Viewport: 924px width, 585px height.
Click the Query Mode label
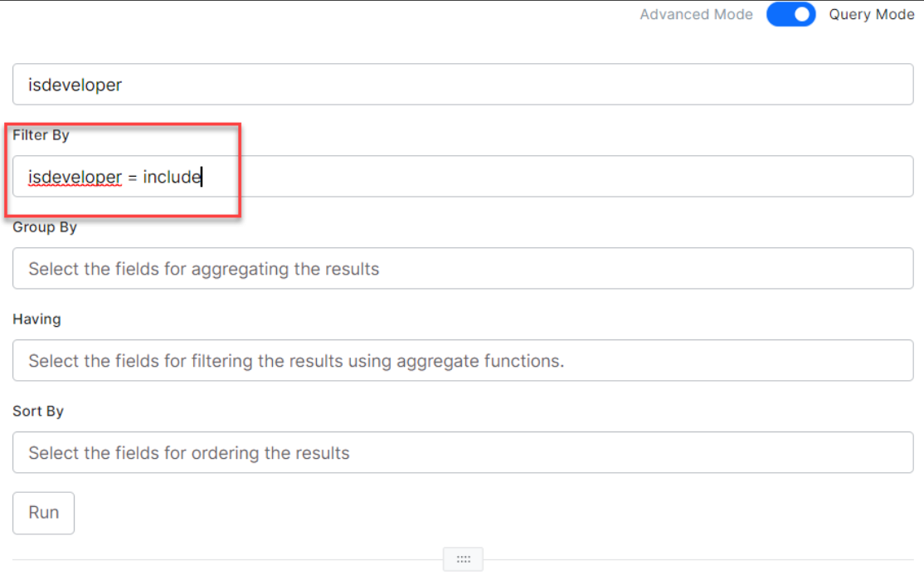[871, 14]
